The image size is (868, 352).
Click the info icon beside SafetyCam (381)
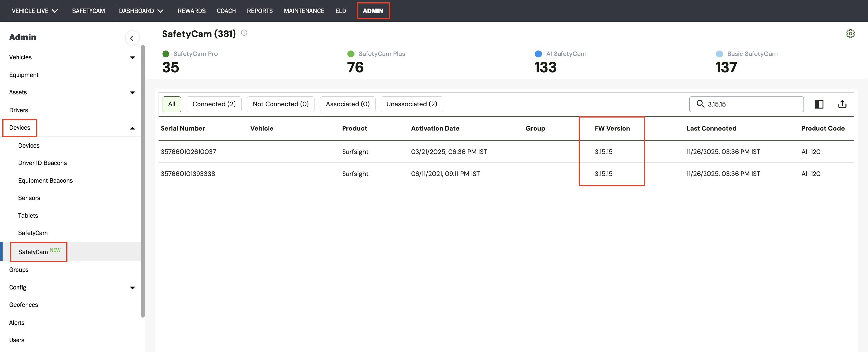point(244,33)
